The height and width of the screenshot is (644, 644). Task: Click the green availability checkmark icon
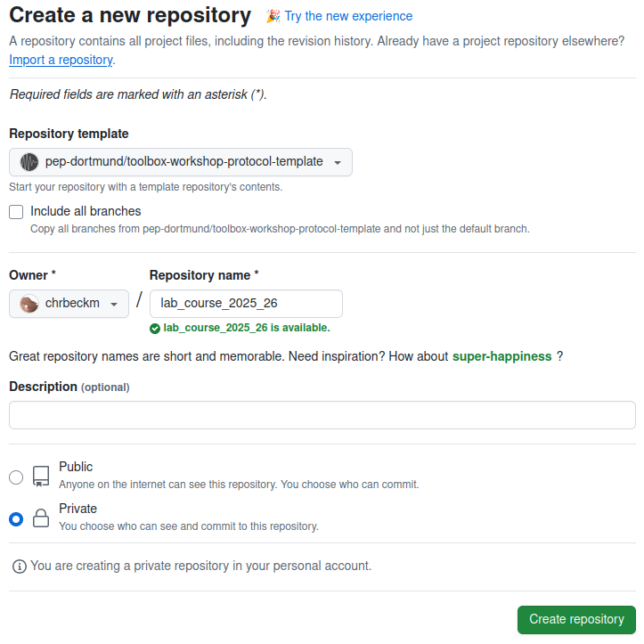(155, 329)
